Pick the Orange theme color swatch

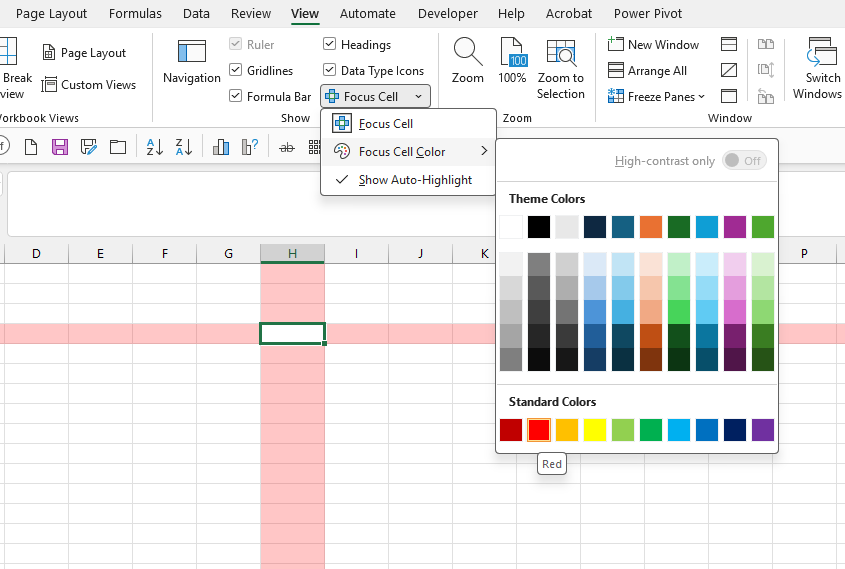click(x=651, y=227)
